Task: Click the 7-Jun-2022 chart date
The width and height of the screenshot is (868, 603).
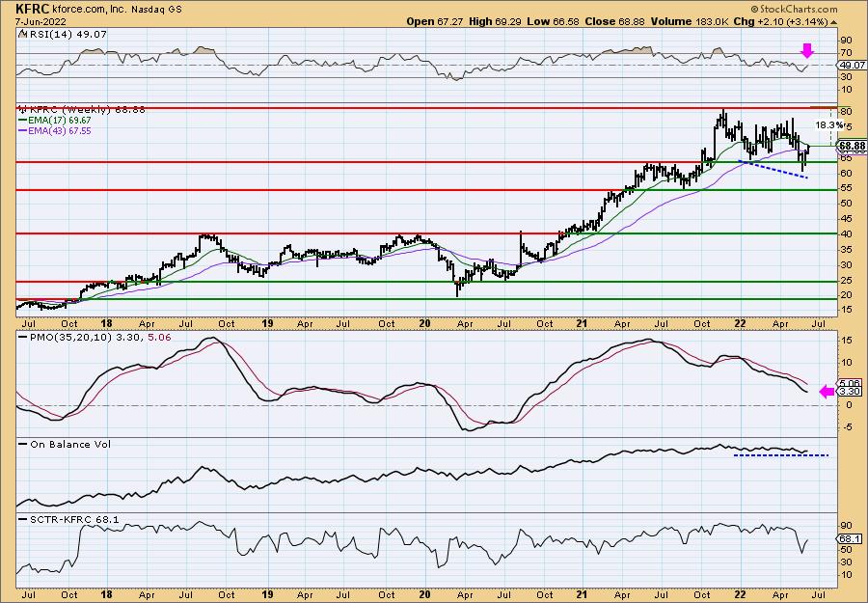Action: coord(41,21)
